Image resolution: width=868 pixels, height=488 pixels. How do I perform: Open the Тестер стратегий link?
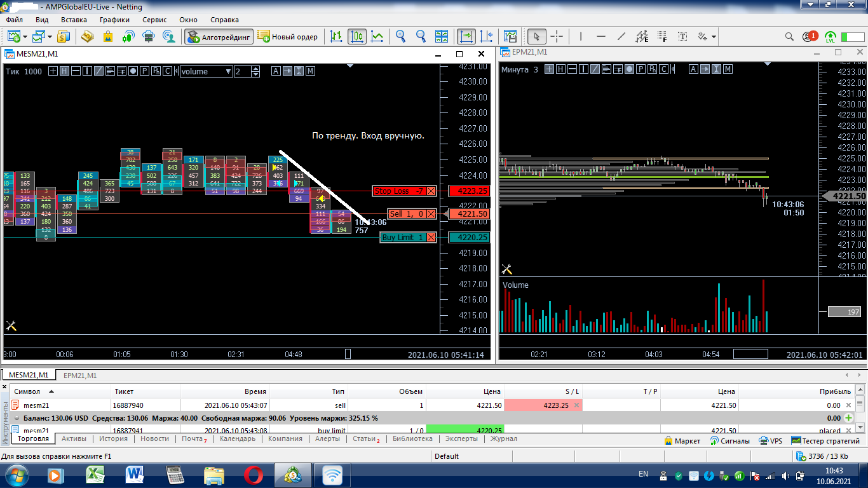tap(826, 440)
